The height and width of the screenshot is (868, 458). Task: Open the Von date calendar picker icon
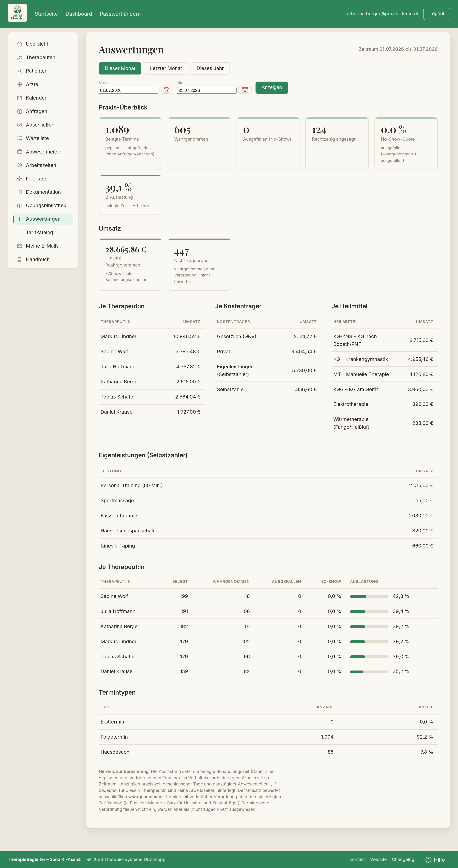click(x=166, y=90)
